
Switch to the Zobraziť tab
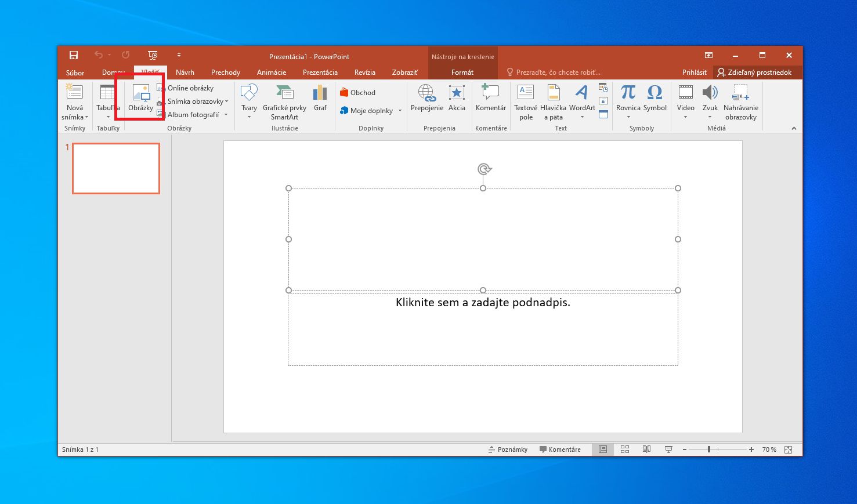(405, 72)
